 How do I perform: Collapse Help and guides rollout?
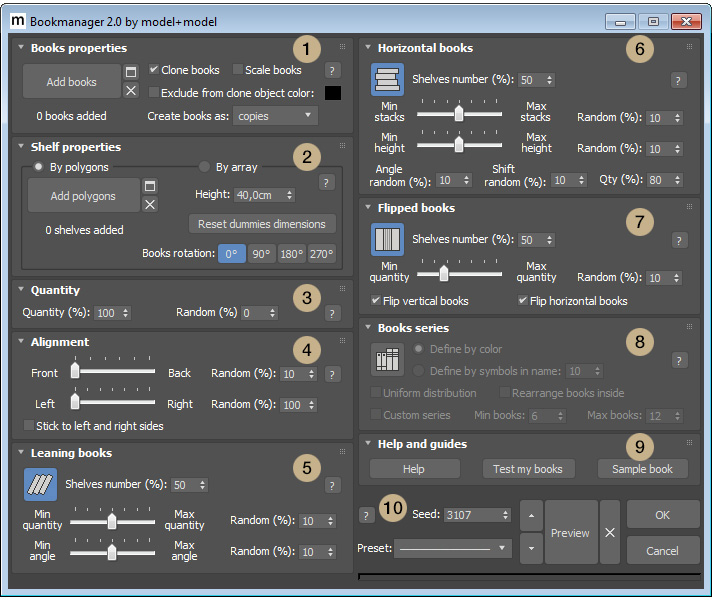(368, 443)
